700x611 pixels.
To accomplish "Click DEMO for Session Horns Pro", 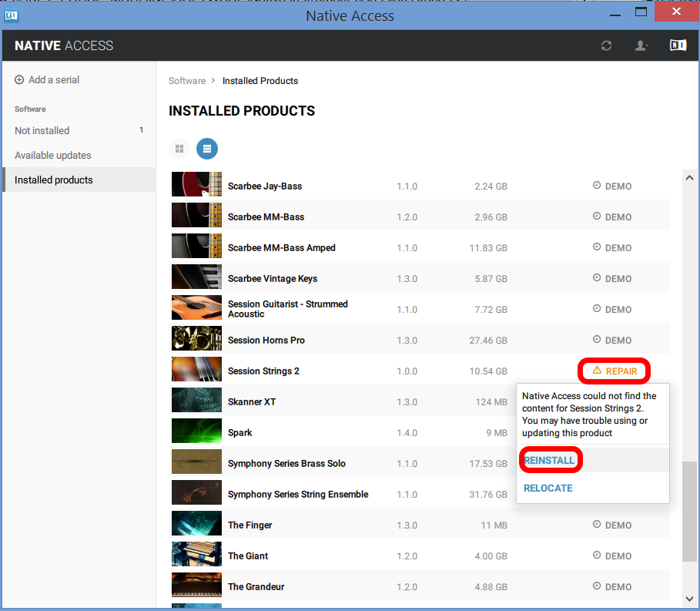I will (x=612, y=341).
